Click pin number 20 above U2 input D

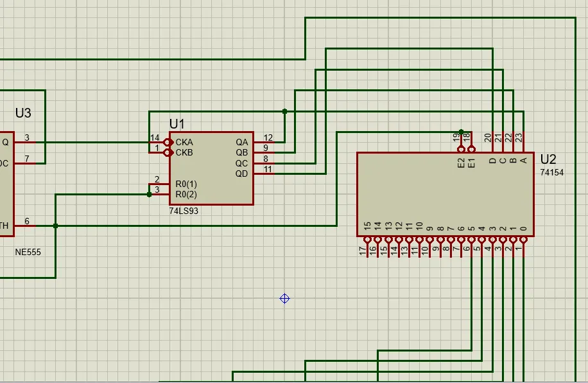click(487, 138)
